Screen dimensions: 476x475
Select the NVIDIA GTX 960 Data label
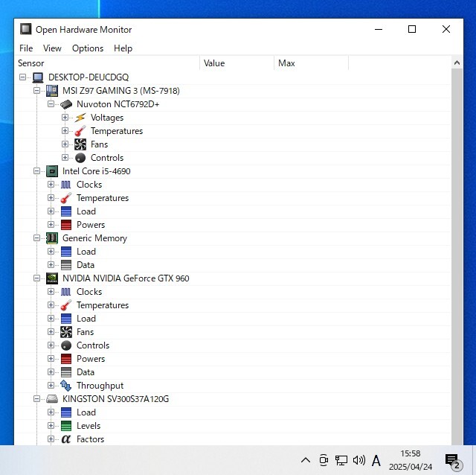[x=86, y=372]
